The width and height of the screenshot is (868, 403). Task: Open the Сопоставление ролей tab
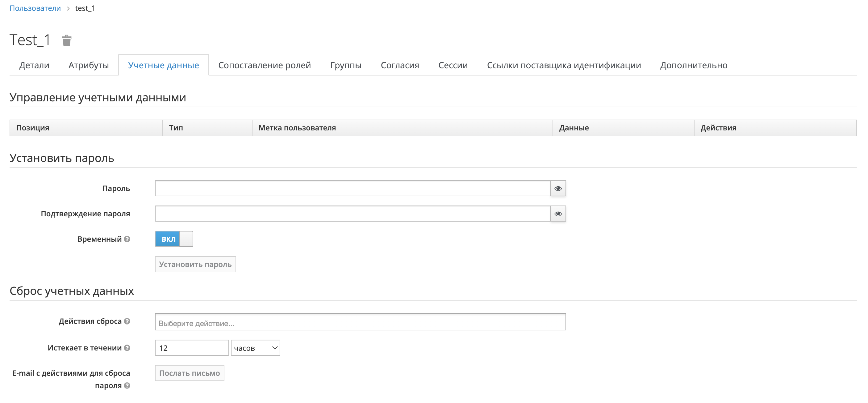pos(264,66)
